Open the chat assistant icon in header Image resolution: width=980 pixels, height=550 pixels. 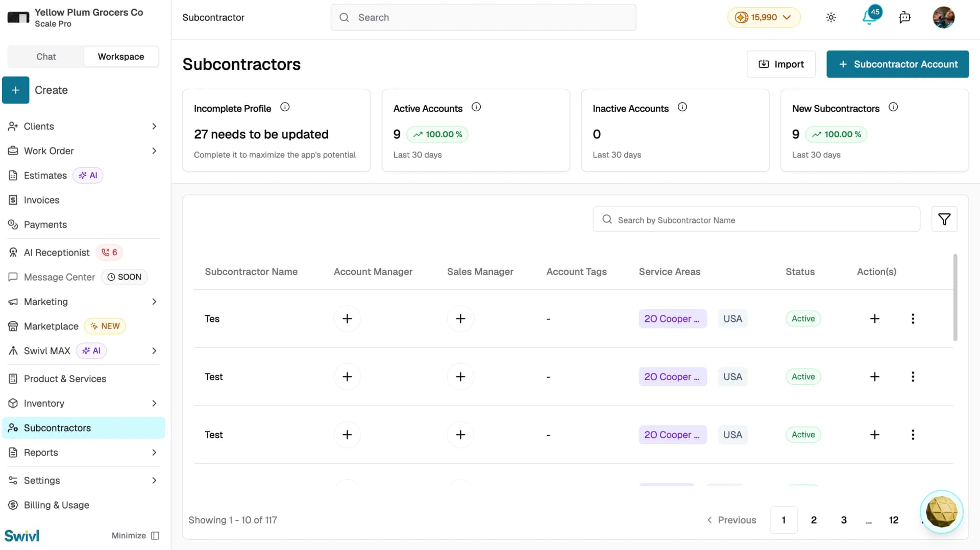(904, 17)
